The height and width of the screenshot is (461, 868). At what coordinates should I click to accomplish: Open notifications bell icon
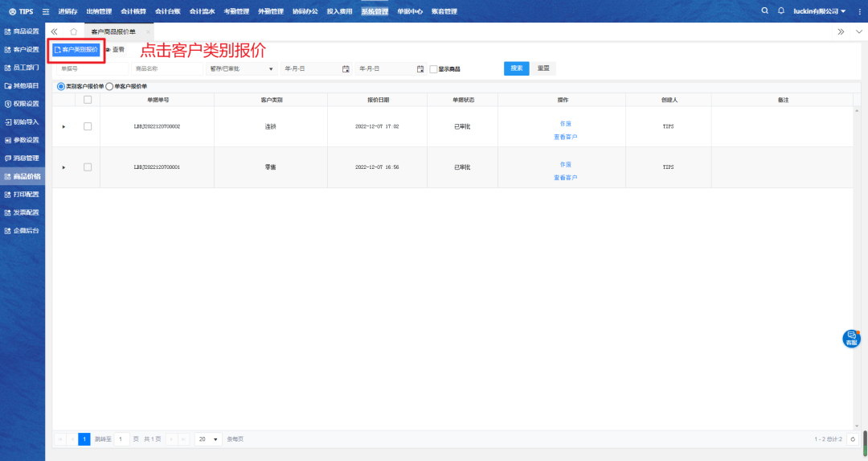click(780, 10)
